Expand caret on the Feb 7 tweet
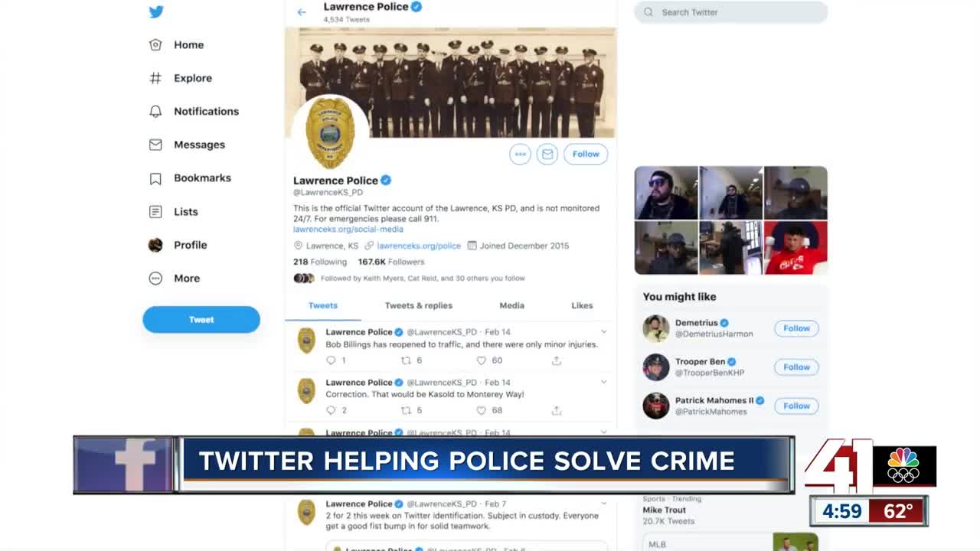Screen dimensions: 980x551 point(603,504)
